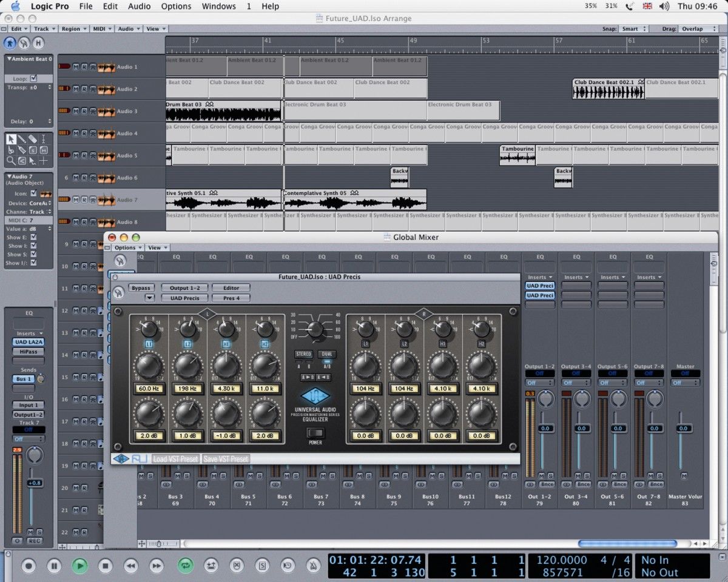Click the Editor button in the plug-in window
Screen dimensions: 728x582
tap(231, 288)
